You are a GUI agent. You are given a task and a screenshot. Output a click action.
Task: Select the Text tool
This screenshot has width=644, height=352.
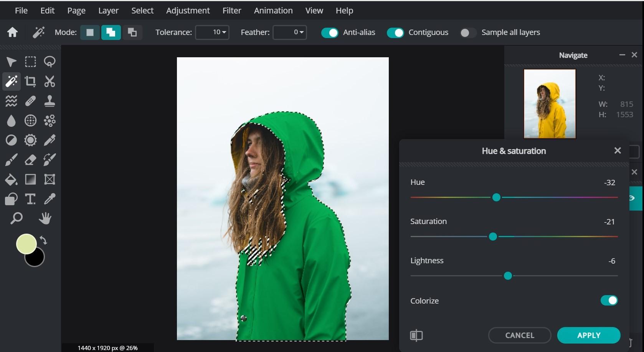point(30,199)
